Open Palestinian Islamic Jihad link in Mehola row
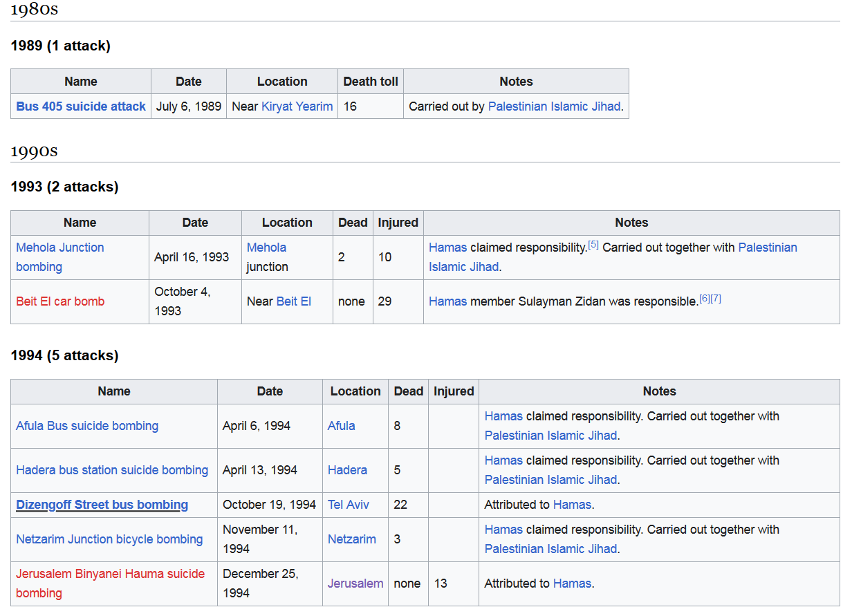 click(x=613, y=257)
